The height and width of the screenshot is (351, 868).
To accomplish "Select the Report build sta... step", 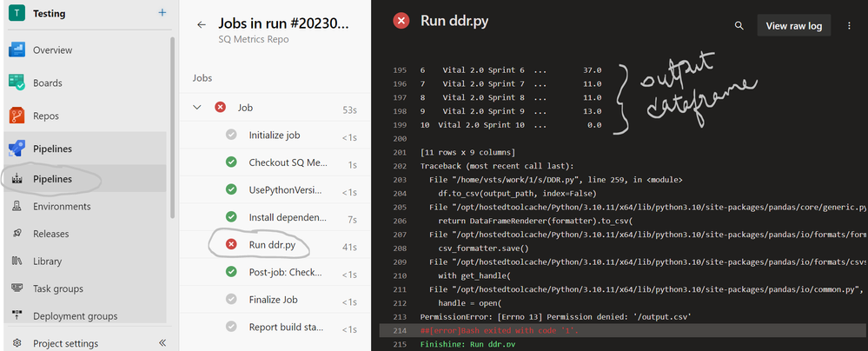I will click(275, 327).
